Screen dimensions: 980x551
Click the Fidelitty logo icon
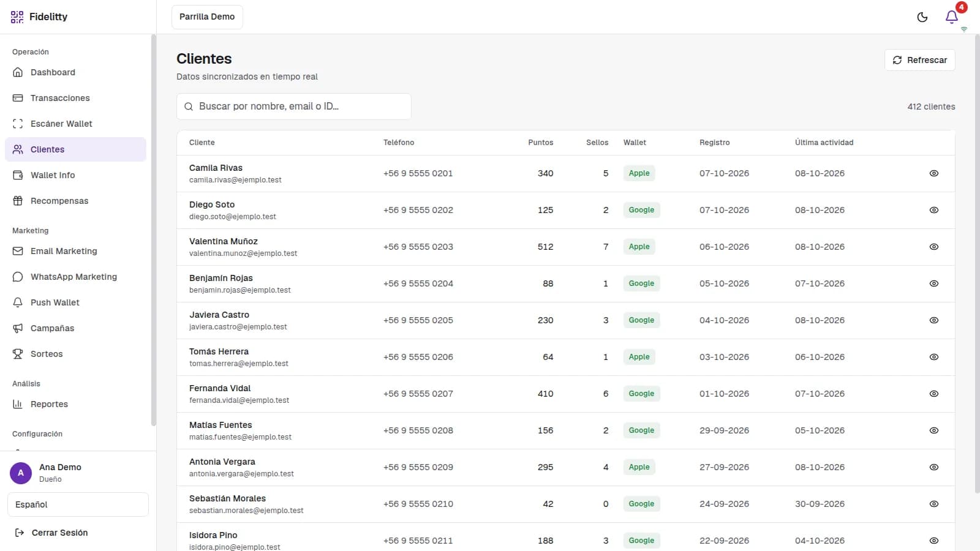(x=17, y=17)
